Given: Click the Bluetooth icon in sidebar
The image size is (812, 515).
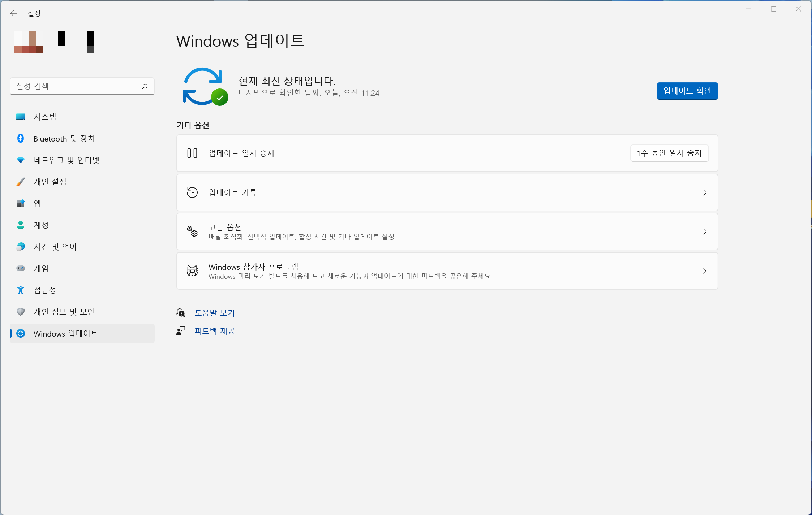Looking at the screenshot, I should 21,138.
